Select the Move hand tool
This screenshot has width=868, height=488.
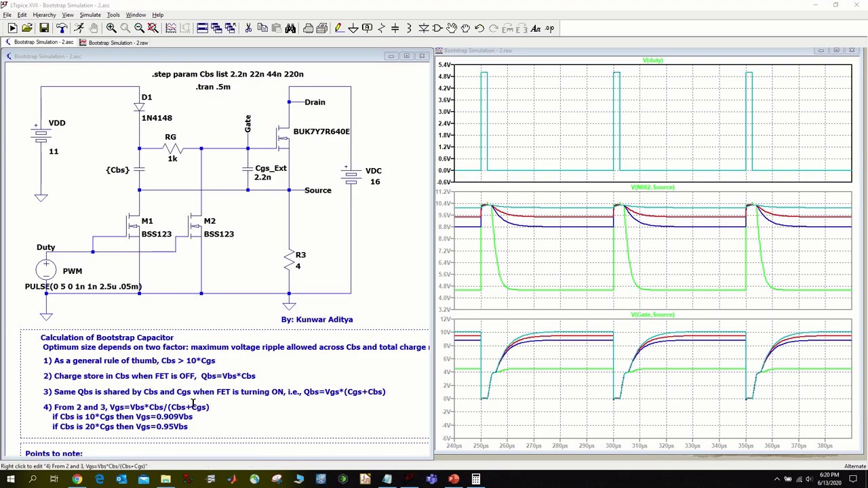[x=452, y=28]
